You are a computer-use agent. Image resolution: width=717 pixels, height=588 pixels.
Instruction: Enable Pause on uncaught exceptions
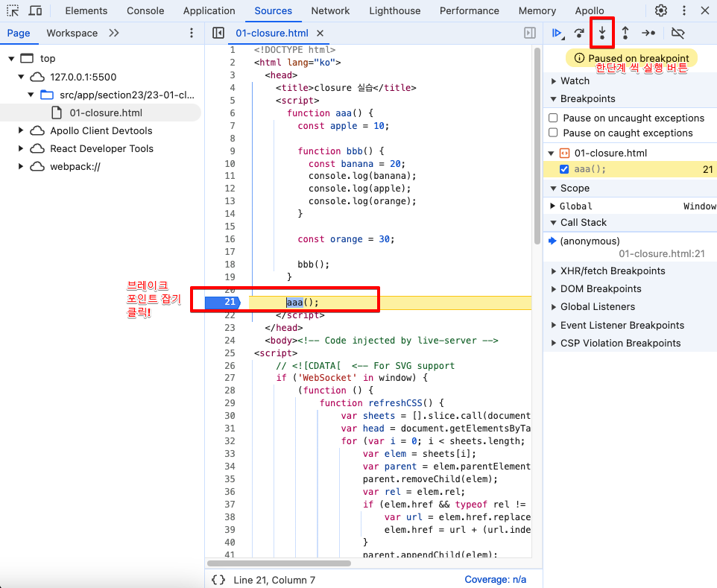(x=553, y=118)
